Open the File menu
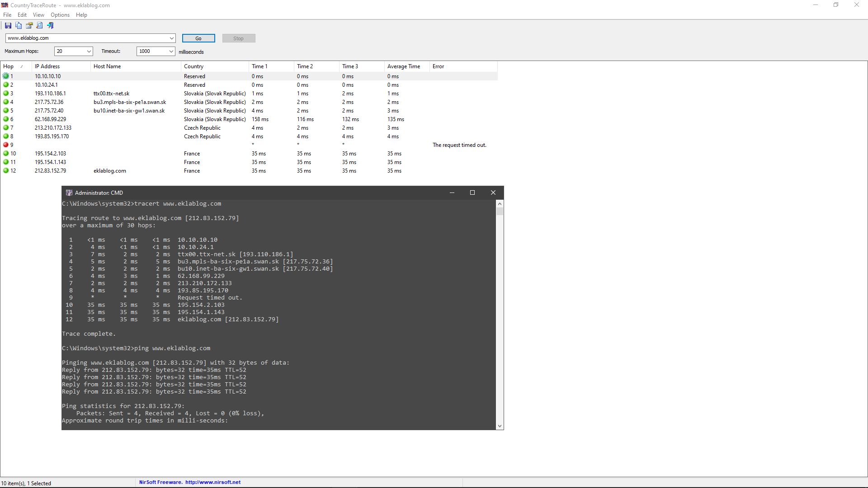 click(7, 15)
